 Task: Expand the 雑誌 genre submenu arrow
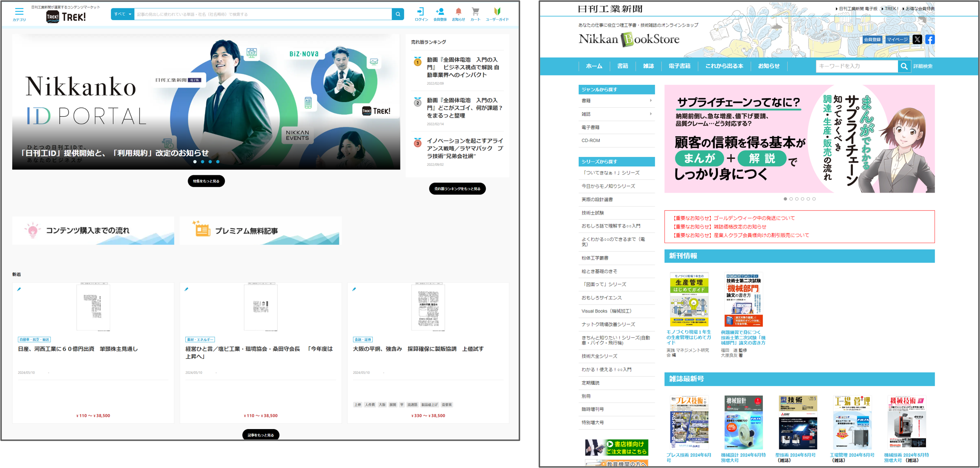click(x=650, y=114)
